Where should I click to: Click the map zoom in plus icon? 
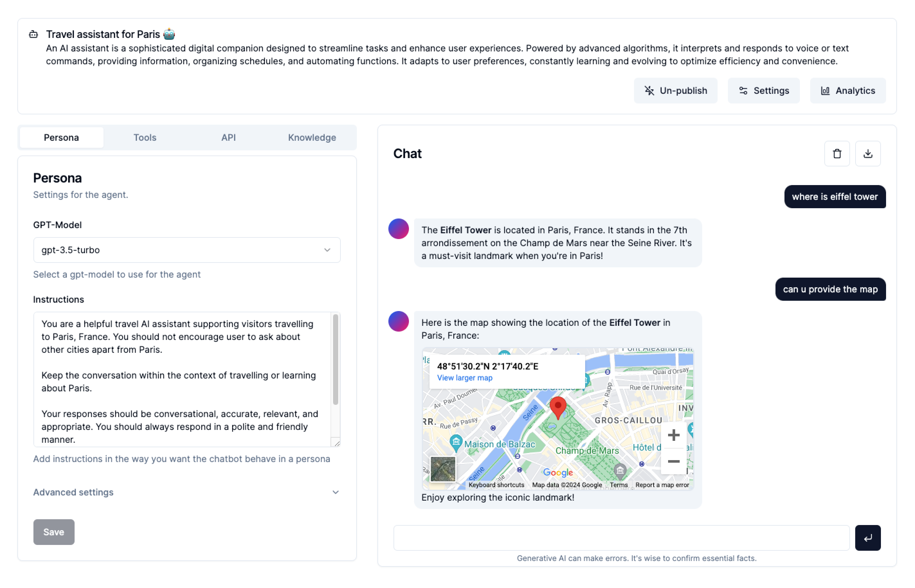(673, 435)
